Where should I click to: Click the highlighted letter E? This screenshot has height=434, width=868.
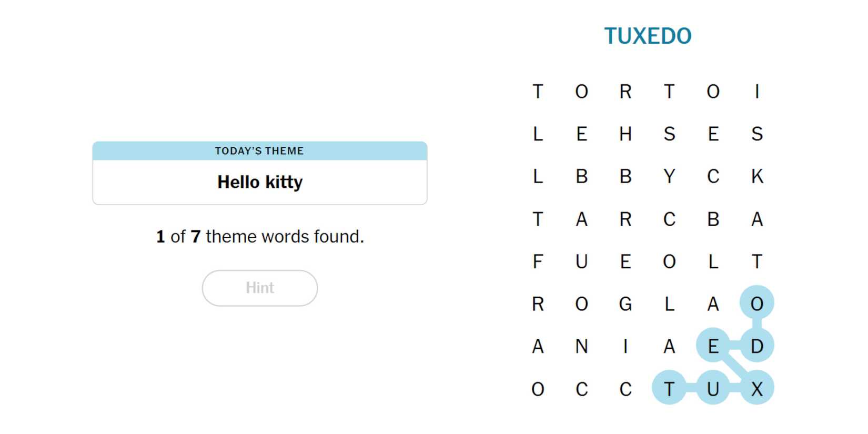coord(713,347)
